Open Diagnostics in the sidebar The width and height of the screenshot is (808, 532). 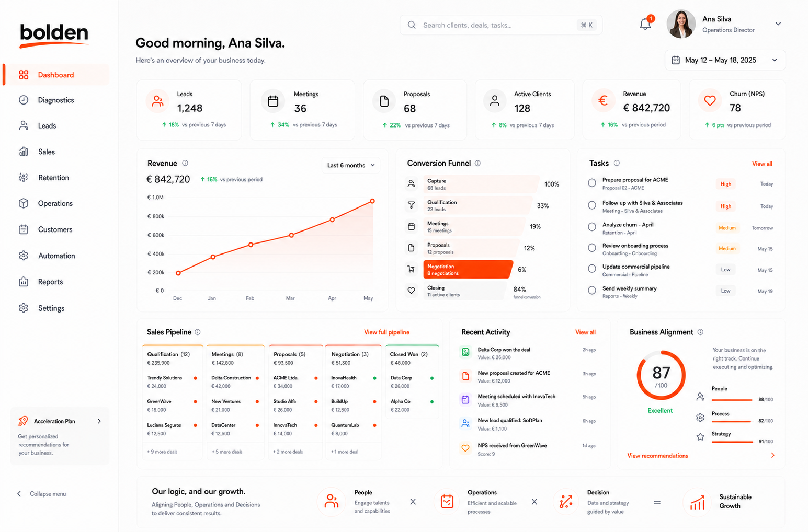coord(56,100)
